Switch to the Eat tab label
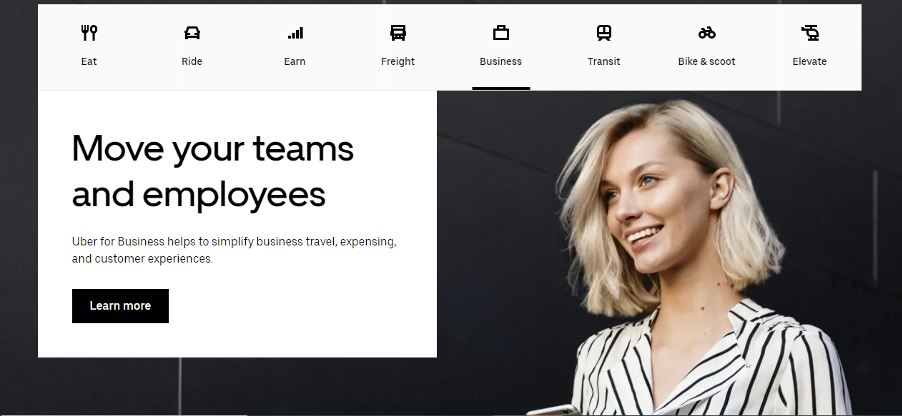The height and width of the screenshot is (416, 902). tap(89, 61)
